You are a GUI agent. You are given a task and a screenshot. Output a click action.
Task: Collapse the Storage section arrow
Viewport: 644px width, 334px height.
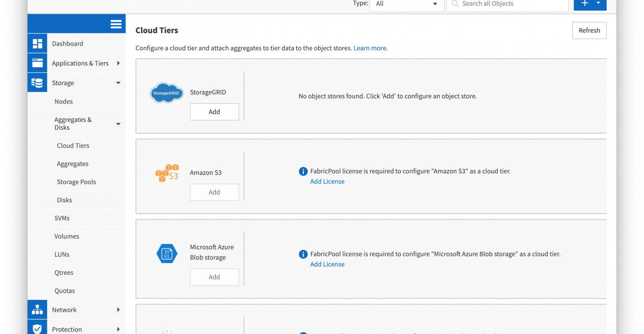click(118, 83)
